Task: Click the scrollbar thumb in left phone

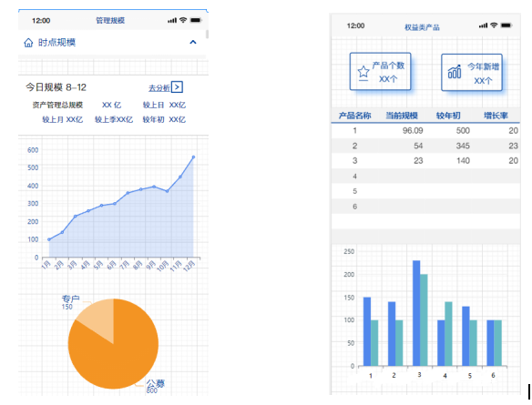Action: pos(207,34)
